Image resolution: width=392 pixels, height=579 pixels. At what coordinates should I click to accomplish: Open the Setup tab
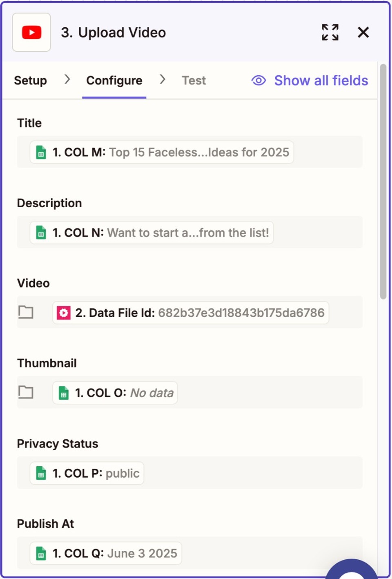[x=30, y=80]
